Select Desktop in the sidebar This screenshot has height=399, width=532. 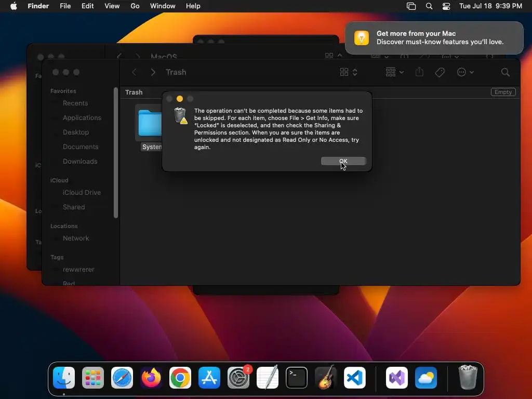coord(76,132)
